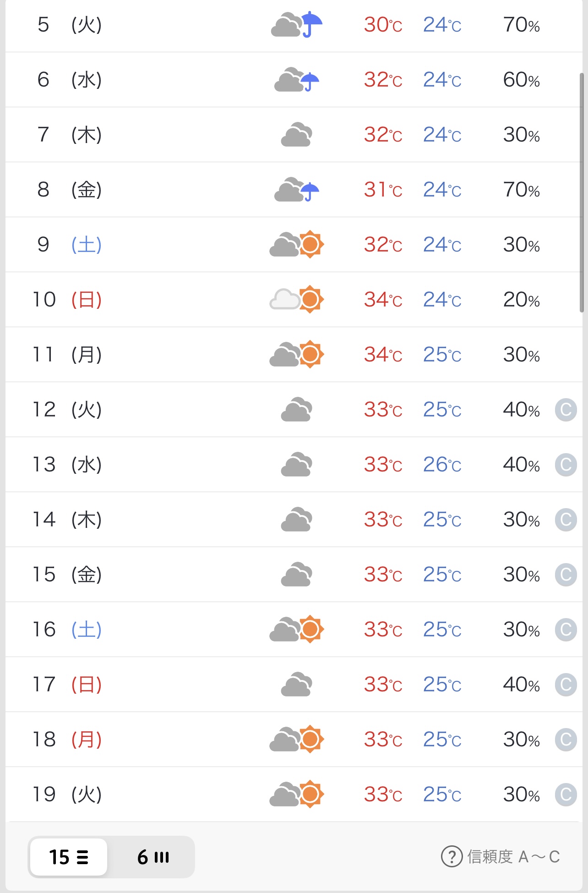Click the vertical scrollbar thumb

point(582,192)
